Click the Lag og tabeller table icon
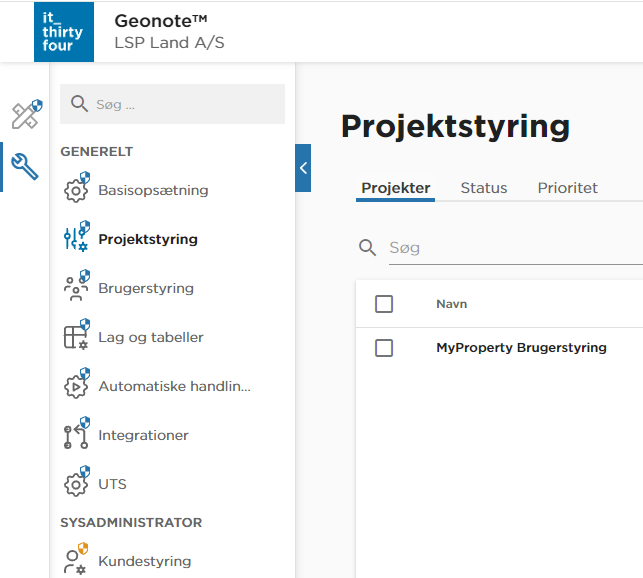643x578 pixels. (76, 337)
